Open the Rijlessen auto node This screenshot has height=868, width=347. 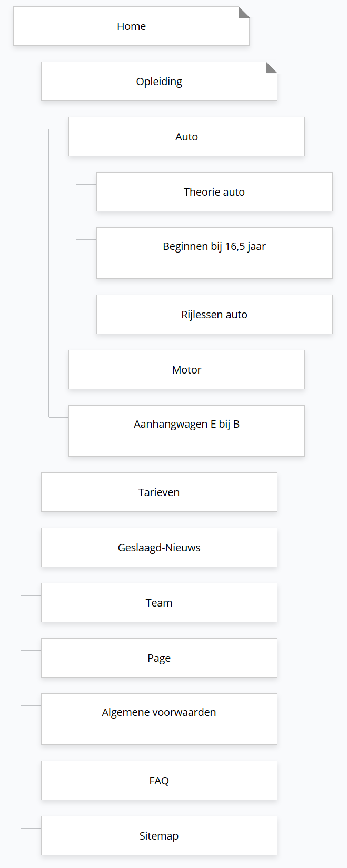(x=214, y=315)
